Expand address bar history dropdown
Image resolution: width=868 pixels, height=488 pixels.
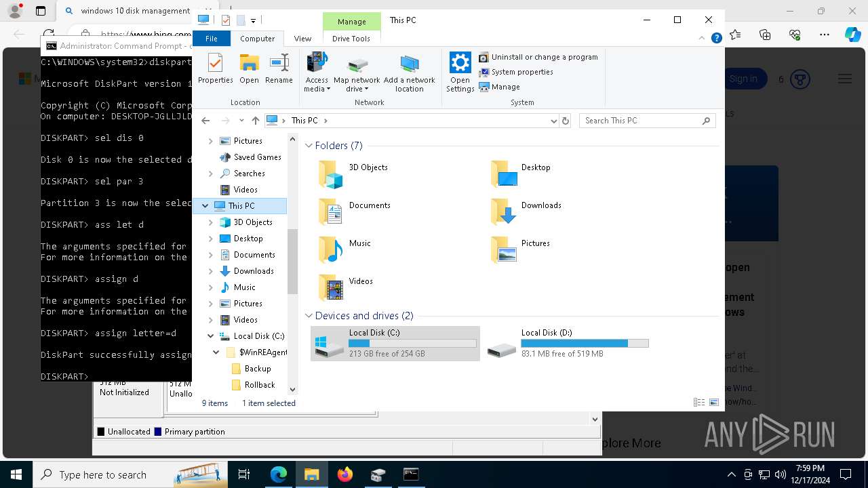553,121
